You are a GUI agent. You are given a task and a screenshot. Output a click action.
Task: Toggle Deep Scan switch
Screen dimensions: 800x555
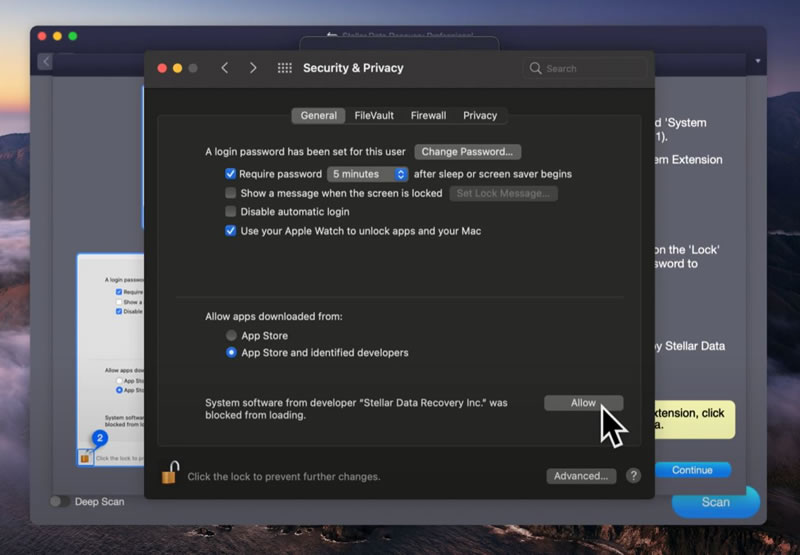(59, 501)
